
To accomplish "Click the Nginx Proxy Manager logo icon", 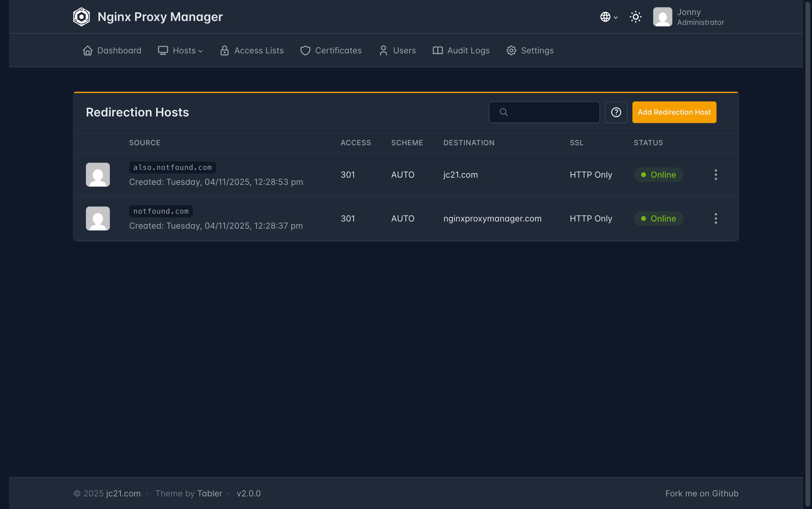I will [81, 17].
